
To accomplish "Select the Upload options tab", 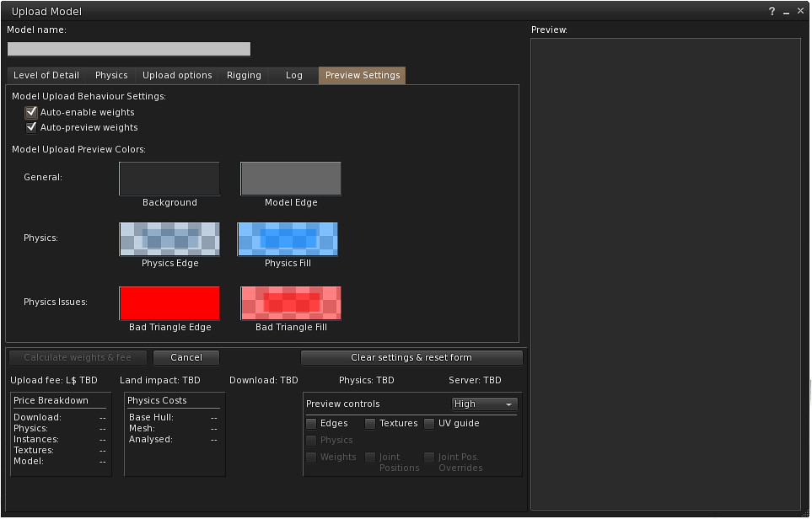I will click(177, 75).
